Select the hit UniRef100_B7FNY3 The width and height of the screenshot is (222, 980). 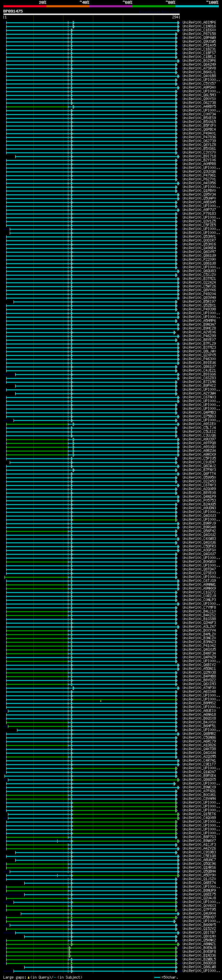click(199, 470)
